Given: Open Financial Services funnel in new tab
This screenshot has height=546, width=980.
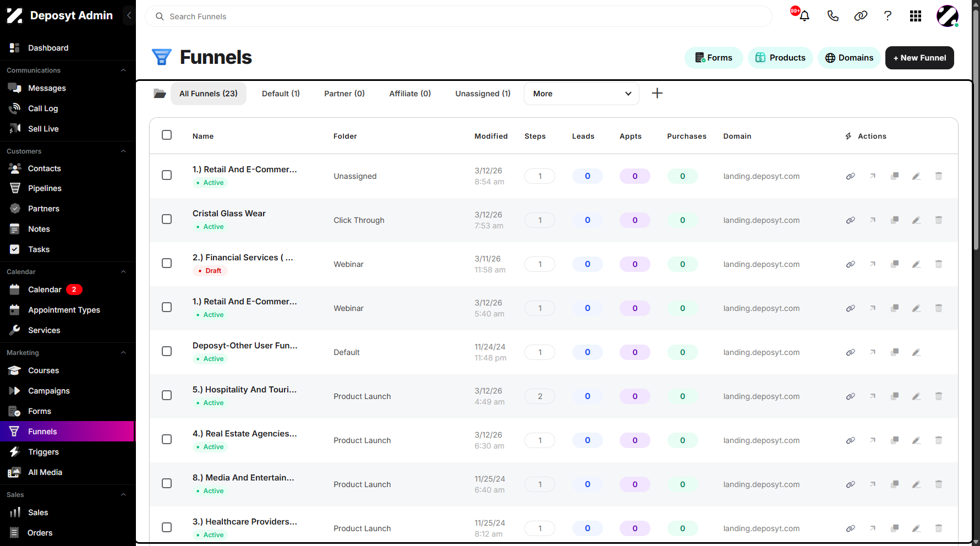Looking at the screenshot, I should click(873, 264).
